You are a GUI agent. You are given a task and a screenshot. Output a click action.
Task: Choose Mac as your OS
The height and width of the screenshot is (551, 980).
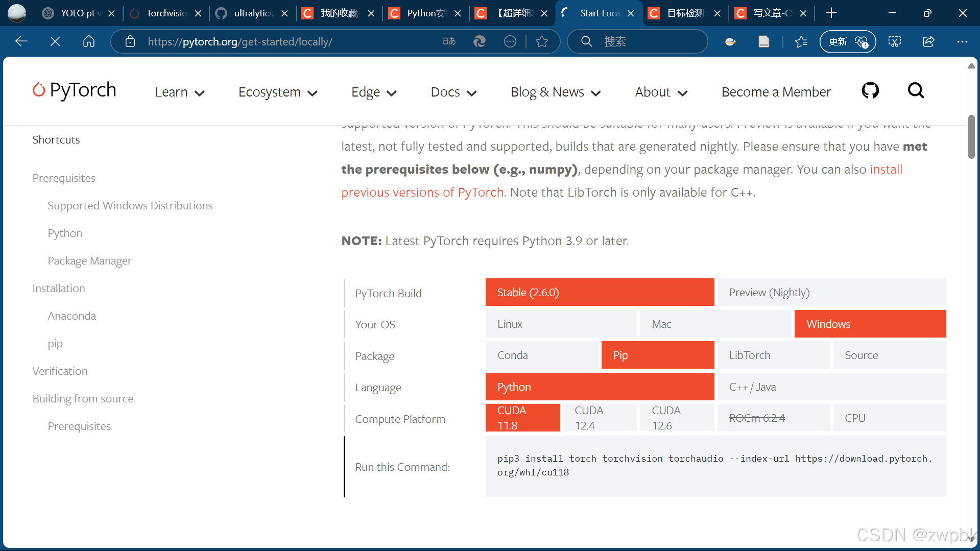[715, 324]
